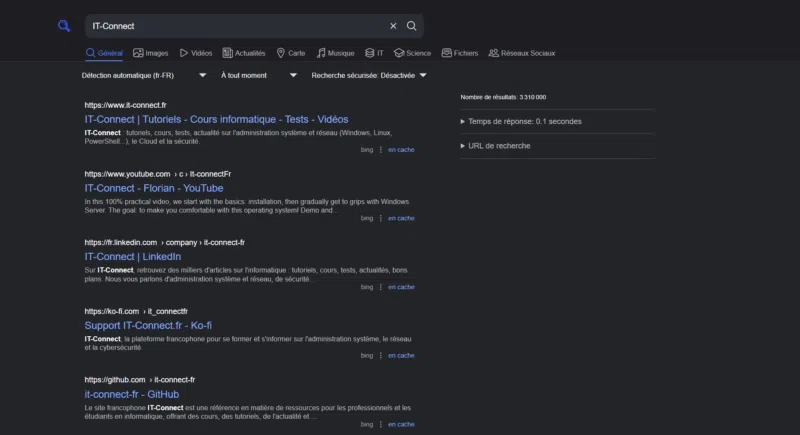Open the Science category tab
The width and height of the screenshot is (800, 435).
[x=412, y=53]
